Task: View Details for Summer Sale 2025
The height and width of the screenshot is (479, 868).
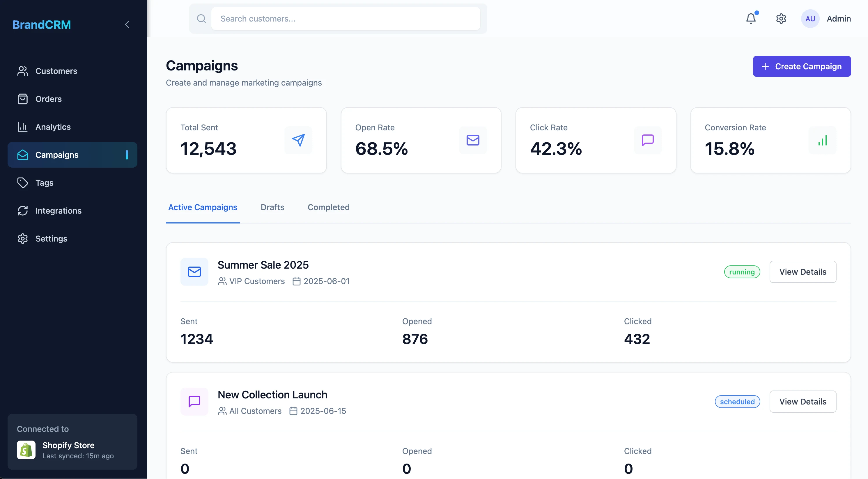Action: [803, 272]
